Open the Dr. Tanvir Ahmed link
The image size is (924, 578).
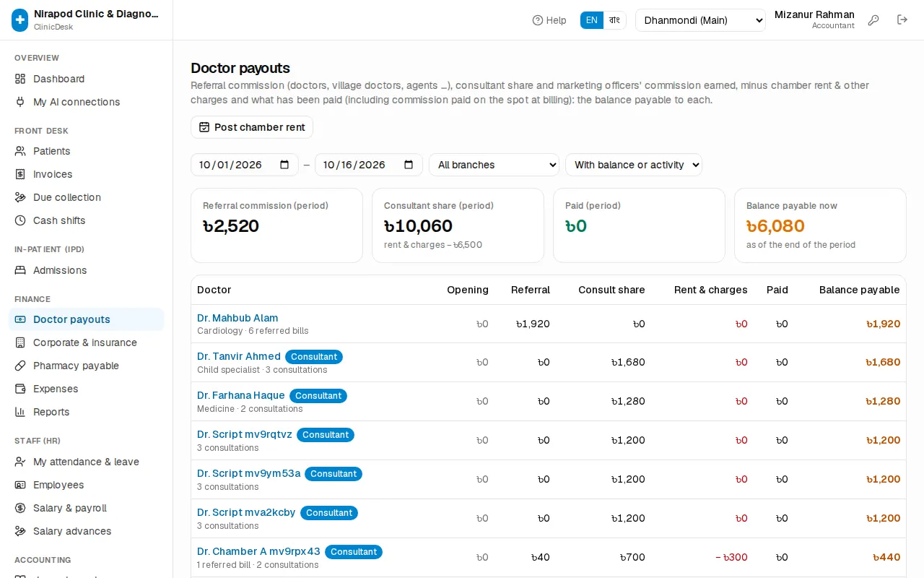pyautogui.click(x=239, y=356)
